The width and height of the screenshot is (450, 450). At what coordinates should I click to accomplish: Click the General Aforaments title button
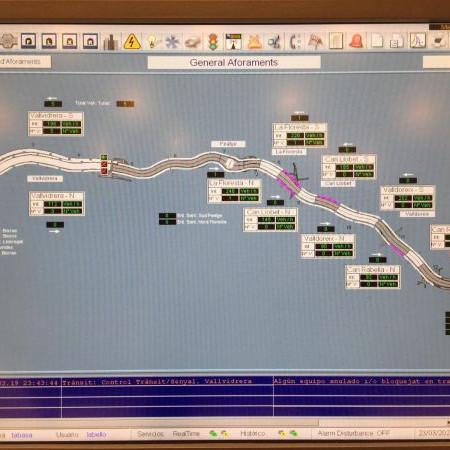[x=234, y=62]
